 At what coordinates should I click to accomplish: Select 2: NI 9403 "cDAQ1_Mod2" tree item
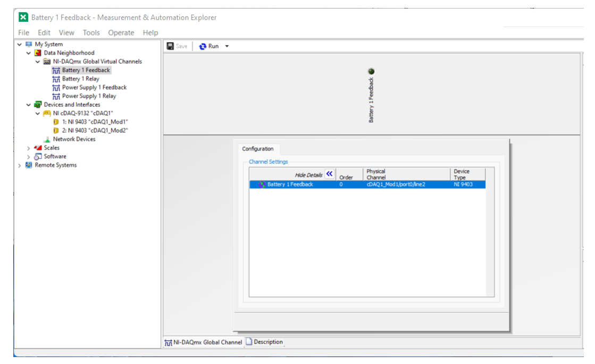tap(95, 130)
